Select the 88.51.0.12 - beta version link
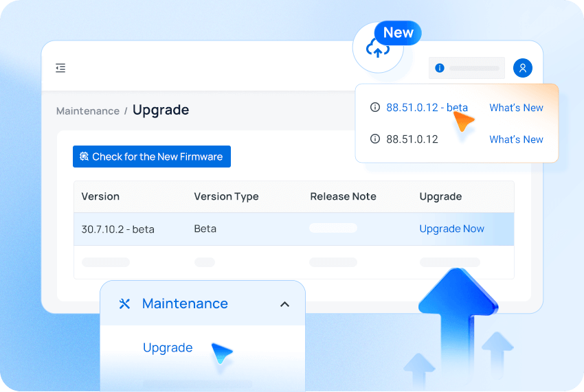584x392 pixels. click(427, 108)
